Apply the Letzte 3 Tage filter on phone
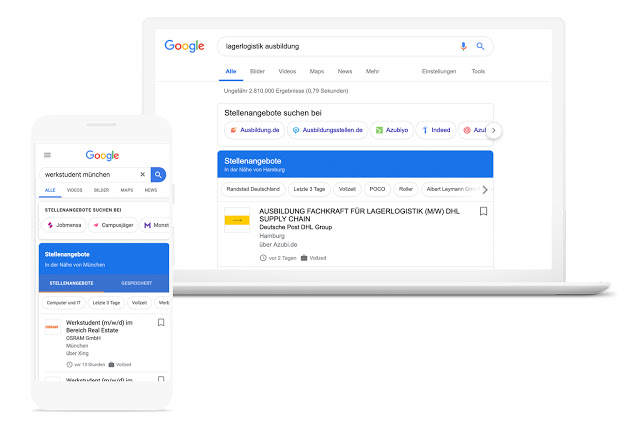Viewport: 640px width, 430px height. click(106, 303)
